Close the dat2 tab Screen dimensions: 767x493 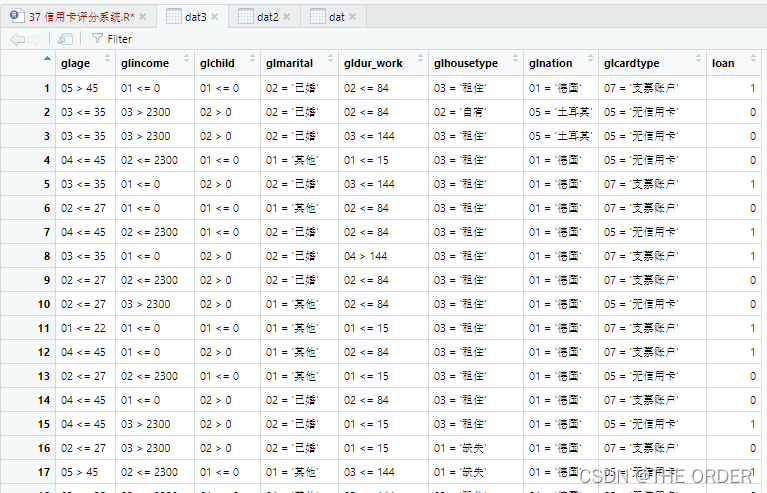click(x=287, y=17)
